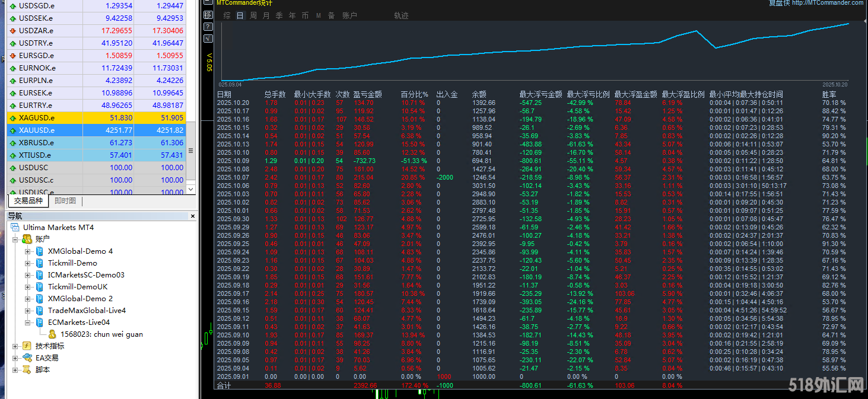Click the √ check icon in MTCommander sidebar

coord(208,39)
